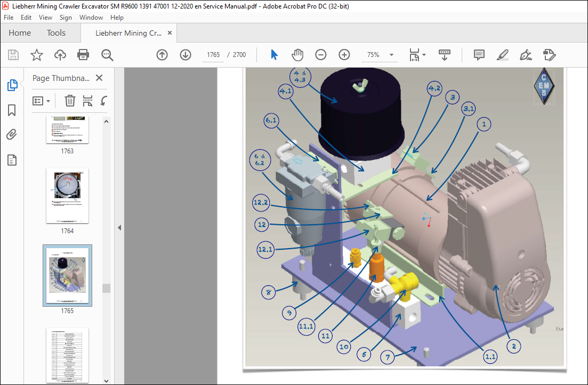Screen dimensions: 588x385
Task: Open the File menu
Action: click(x=8, y=18)
